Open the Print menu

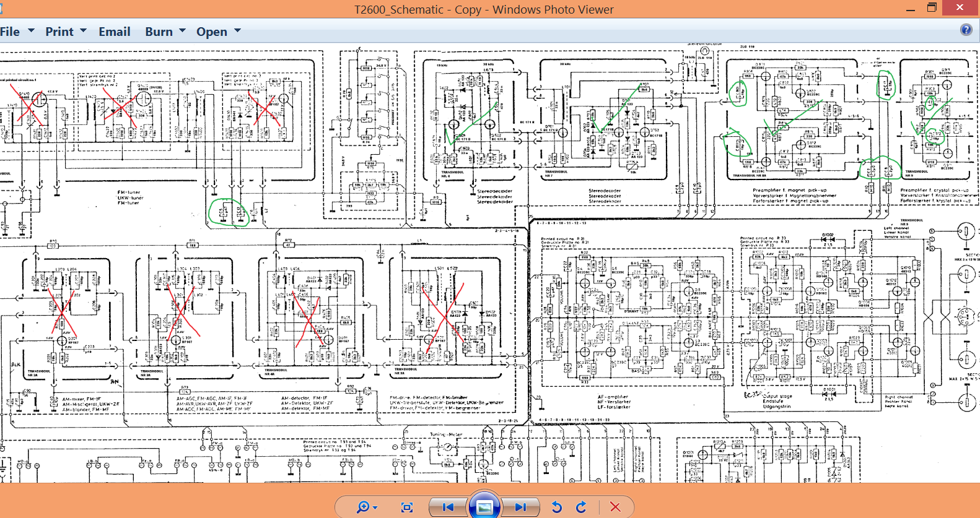(x=66, y=32)
